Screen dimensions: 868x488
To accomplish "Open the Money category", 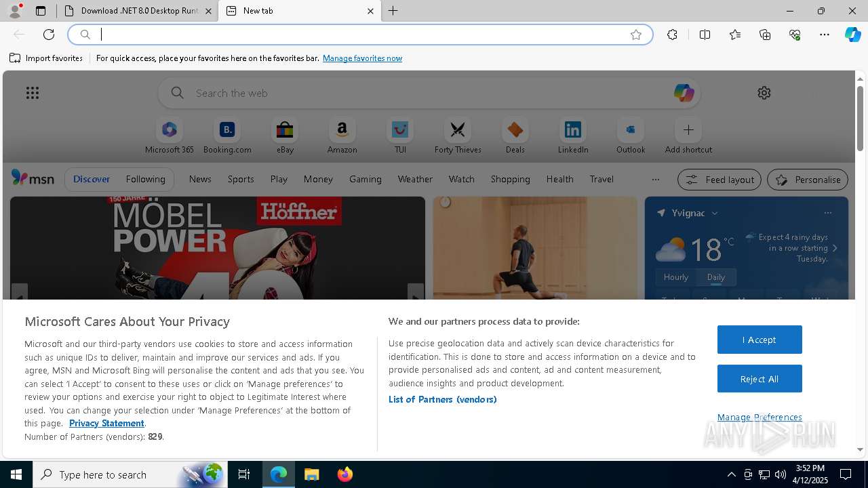I will coord(318,179).
